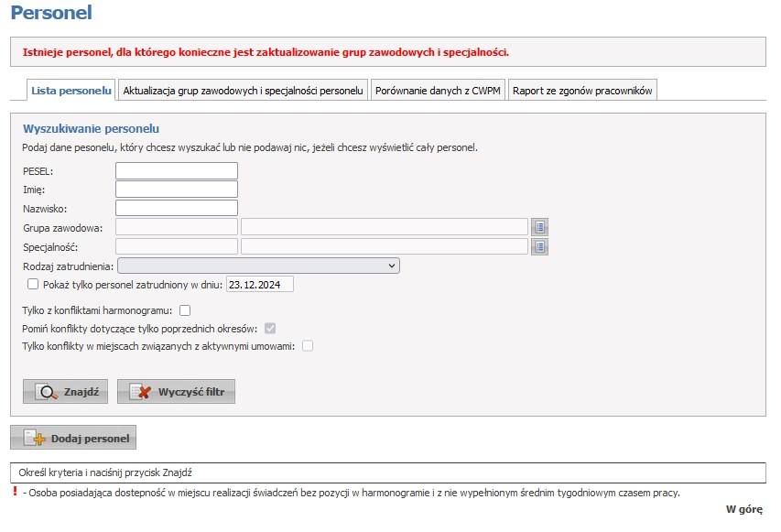Click the Grupa zawodowa code field
The width and height of the screenshot is (781, 532).
point(177,227)
